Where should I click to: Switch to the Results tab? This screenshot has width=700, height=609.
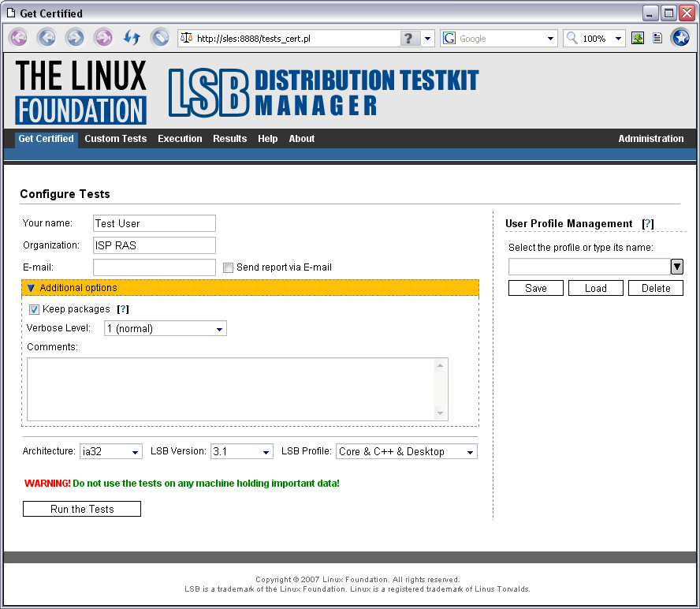coord(230,139)
